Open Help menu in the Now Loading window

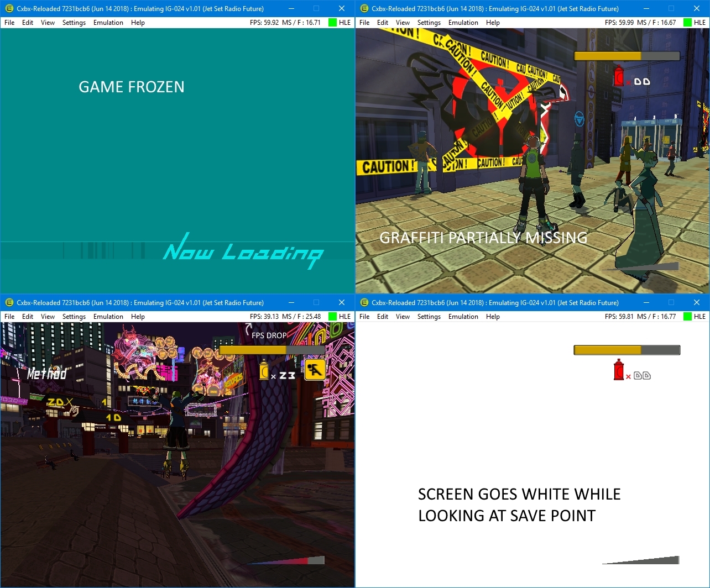coord(138,23)
